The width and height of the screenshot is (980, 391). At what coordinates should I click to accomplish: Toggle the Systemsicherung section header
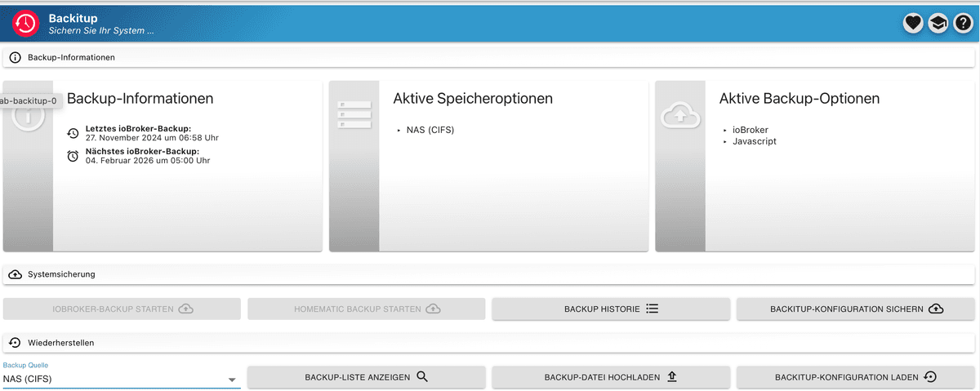(x=488, y=274)
